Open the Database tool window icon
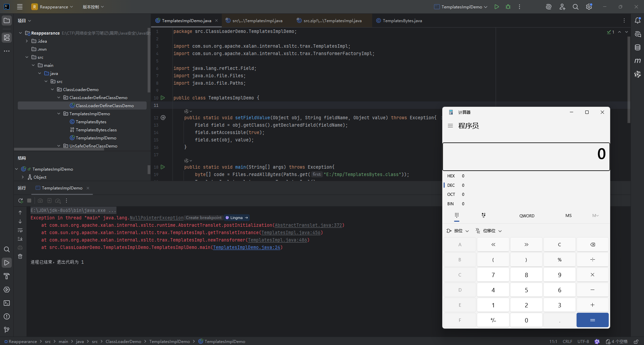 (x=638, y=47)
